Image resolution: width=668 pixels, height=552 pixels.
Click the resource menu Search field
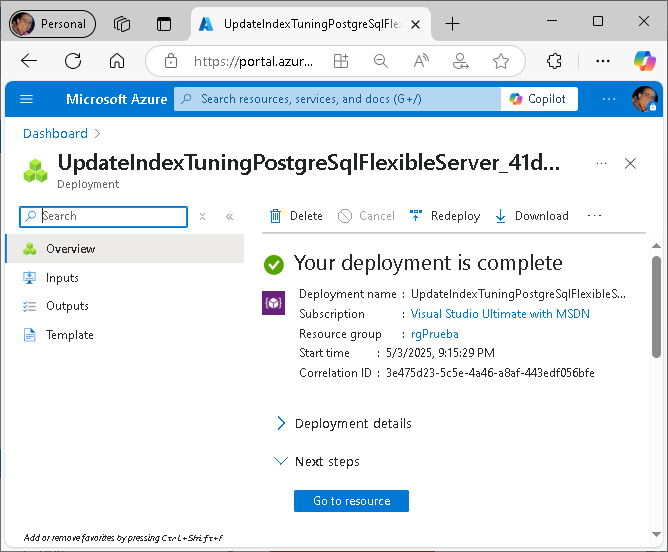(x=104, y=217)
